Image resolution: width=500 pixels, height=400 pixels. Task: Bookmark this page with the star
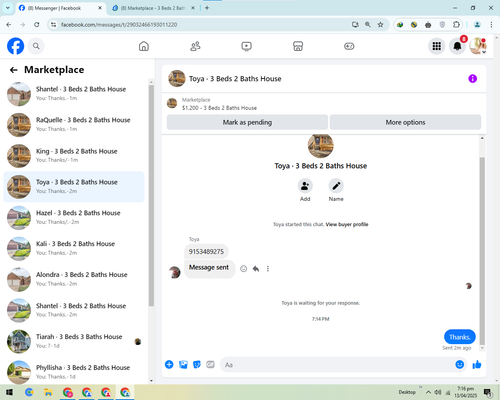pyautogui.click(x=380, y=25)
